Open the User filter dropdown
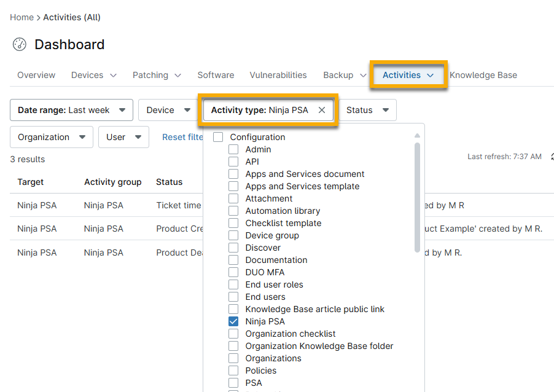Screen dimensions: 554x392 pos(123,137)
